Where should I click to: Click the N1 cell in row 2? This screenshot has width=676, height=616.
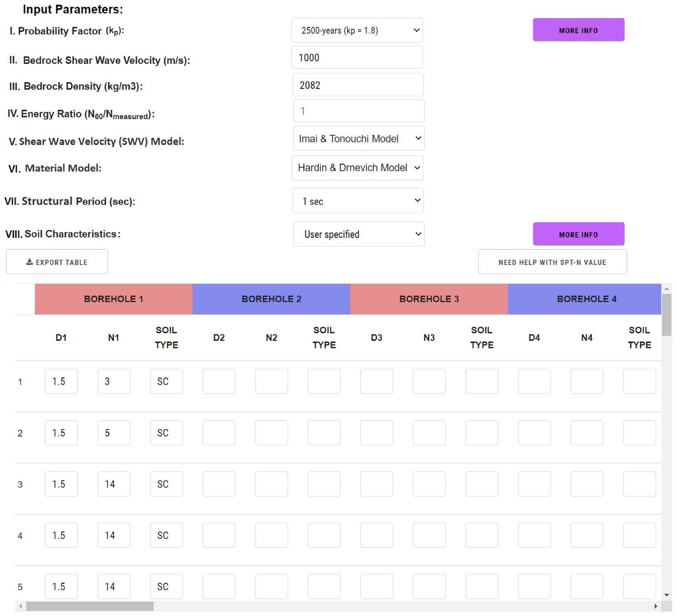pos(114,433)
